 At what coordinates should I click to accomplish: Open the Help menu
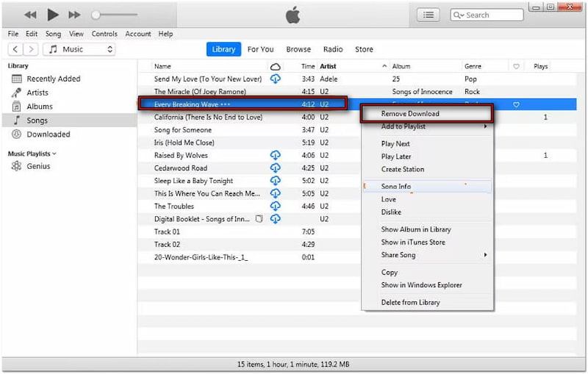click(165, 34)
